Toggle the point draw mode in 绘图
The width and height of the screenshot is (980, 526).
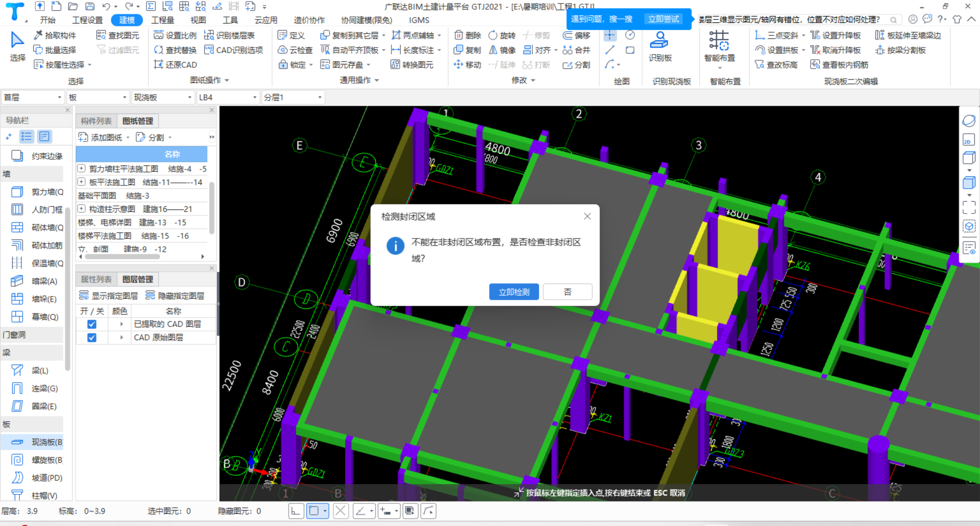pos(610,35)
